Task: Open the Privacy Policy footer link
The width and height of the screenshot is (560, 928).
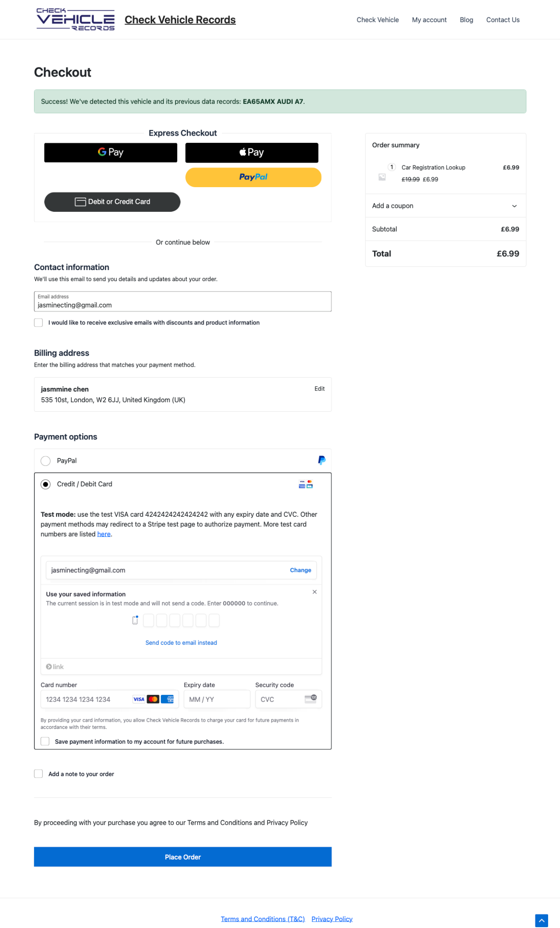Action: coord(332,919)
